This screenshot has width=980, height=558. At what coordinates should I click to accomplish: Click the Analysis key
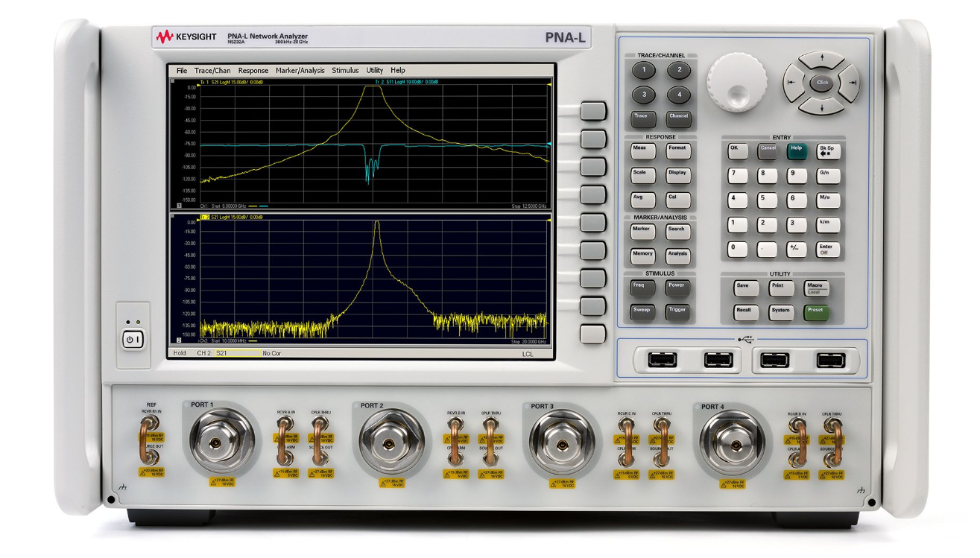678,256
